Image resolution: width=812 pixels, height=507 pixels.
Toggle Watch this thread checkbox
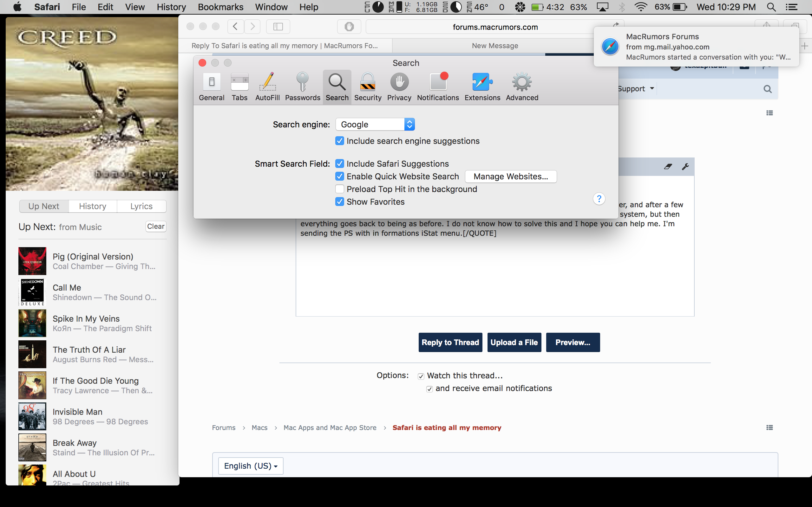(x=421, y=376)
